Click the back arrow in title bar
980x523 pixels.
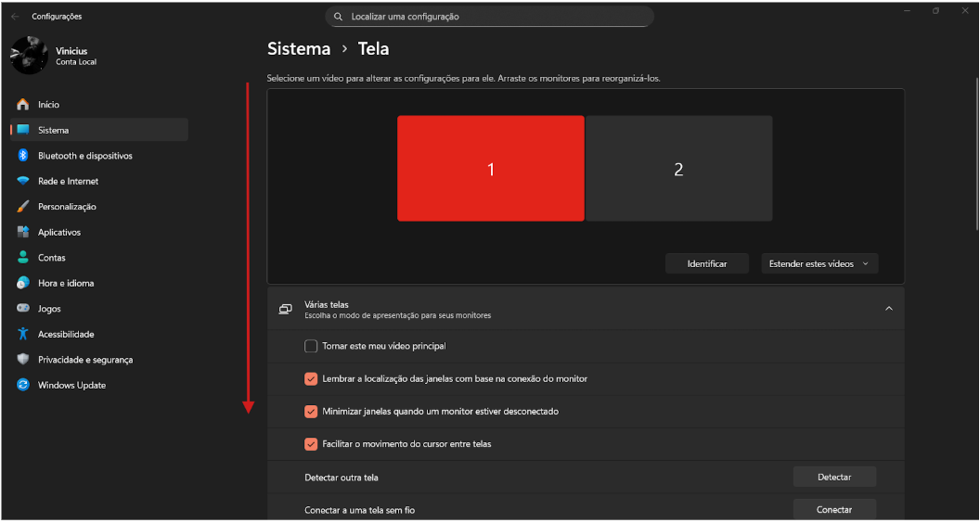(15, 17)
